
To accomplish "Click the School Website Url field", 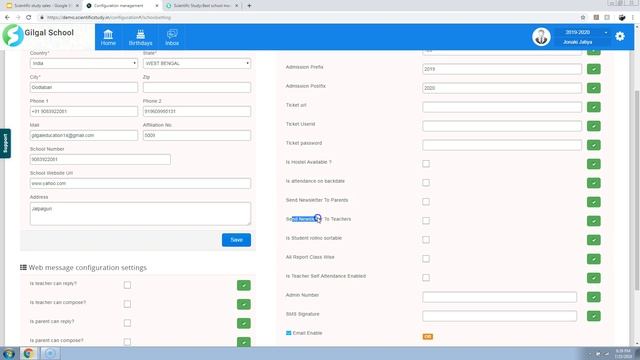I will click(x=140, y=183).
